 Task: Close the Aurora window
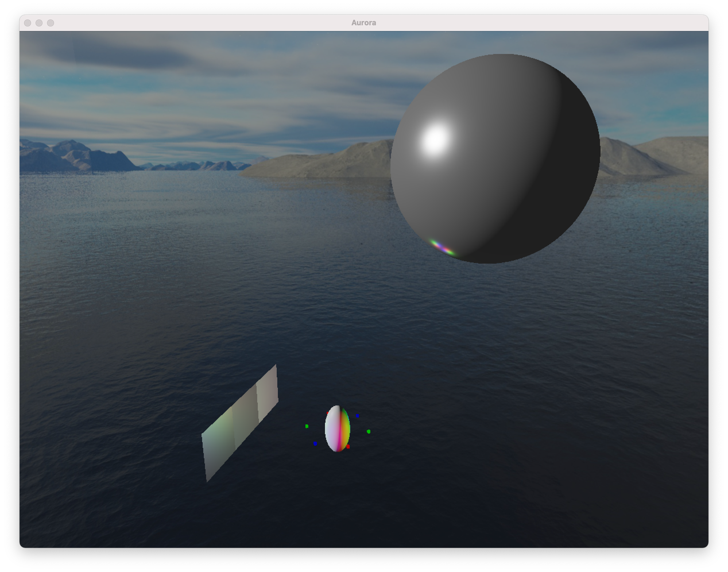coord(28,23)
